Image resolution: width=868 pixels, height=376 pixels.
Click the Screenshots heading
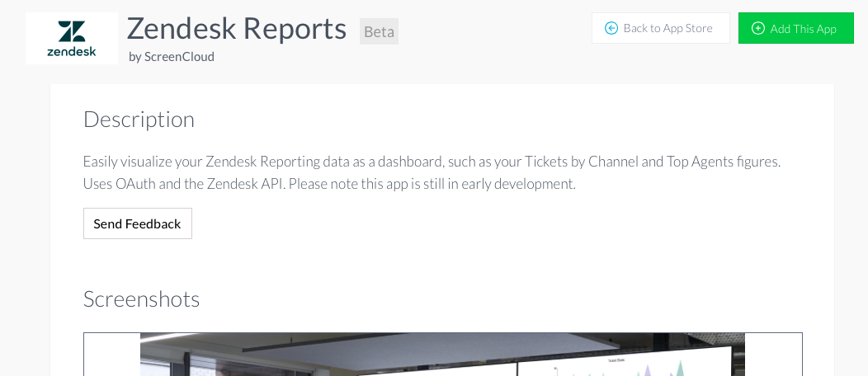(141, 299)
